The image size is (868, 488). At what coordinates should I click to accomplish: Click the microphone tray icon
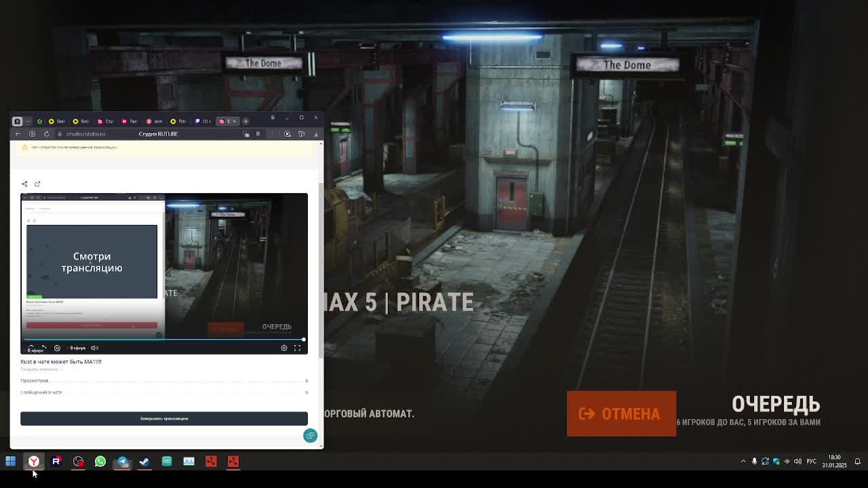(754, 462)
